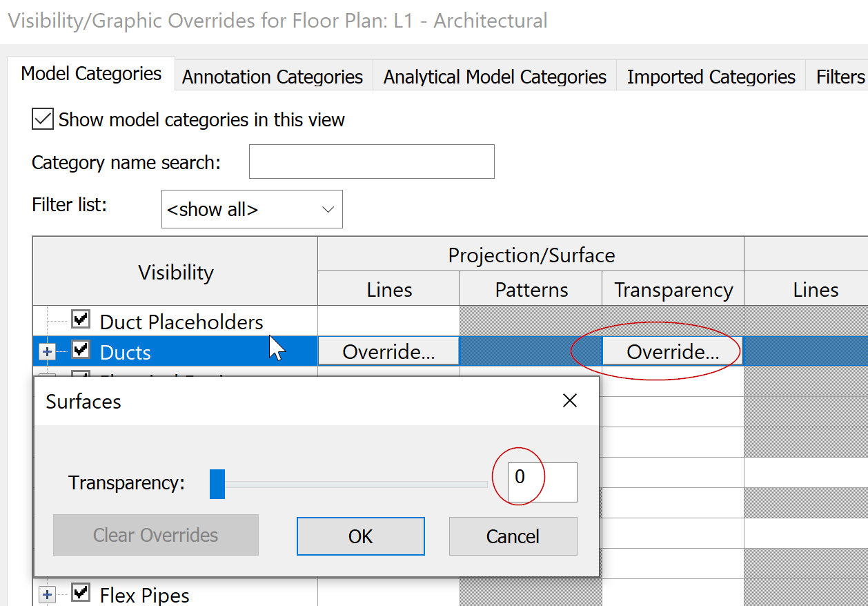
Task: Expand the Flex Pipes subcategories
Action: tap(46, 594)
